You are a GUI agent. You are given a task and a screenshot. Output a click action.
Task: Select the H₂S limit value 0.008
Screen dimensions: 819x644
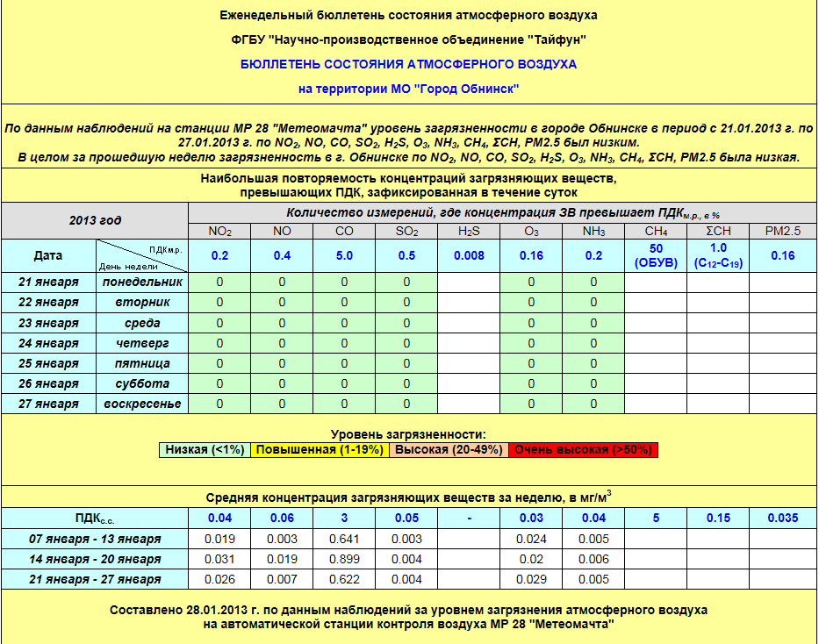tap(469, 255)
